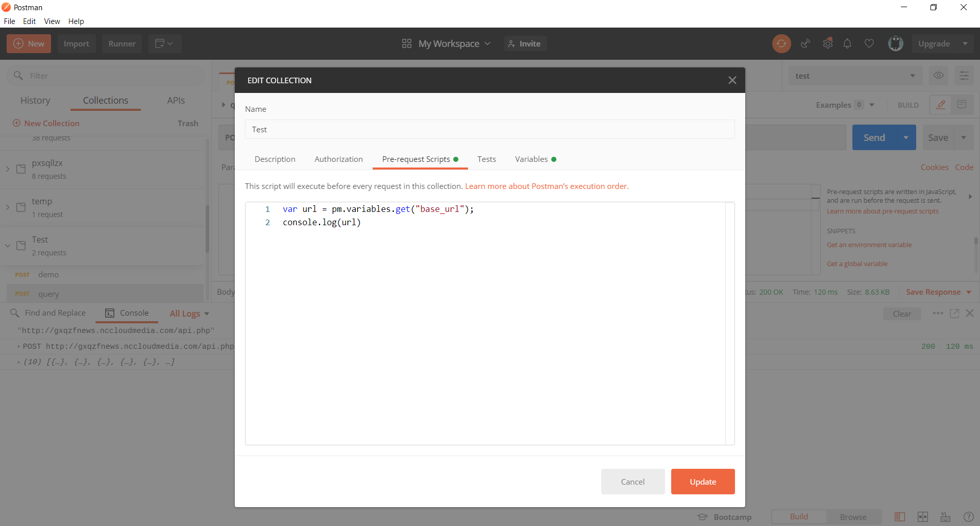Viewport: 980px width, 526px height.
Task: Toggle the environment quick look eye
Action: tap(939, 76)
